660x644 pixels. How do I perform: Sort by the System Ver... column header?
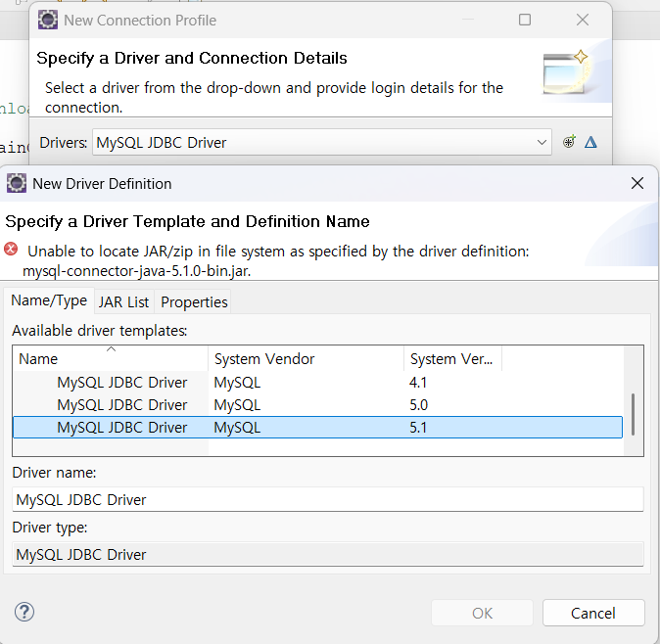(x=452, y=359)
